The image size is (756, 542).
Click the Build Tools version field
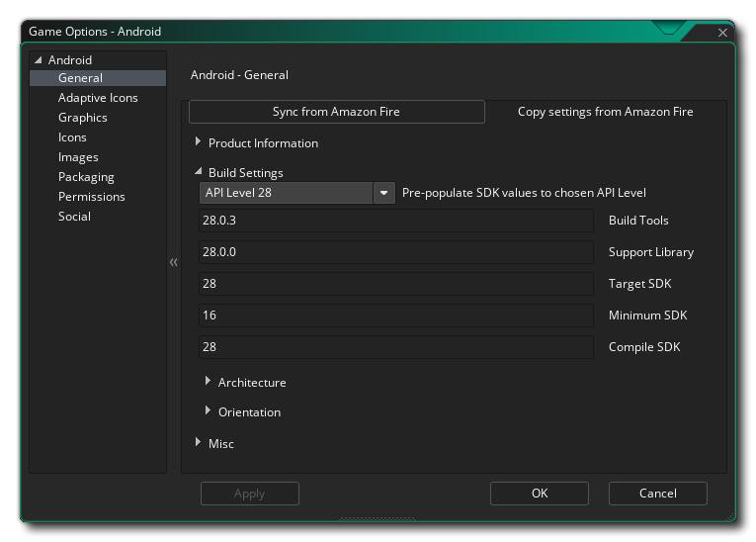[x=394, y=221]
